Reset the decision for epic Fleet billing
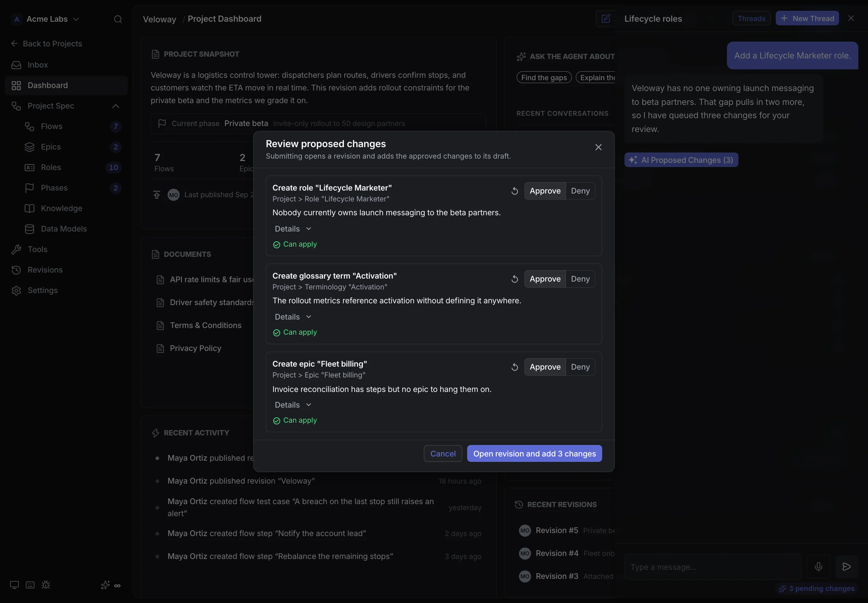 [x=514, y=367]
